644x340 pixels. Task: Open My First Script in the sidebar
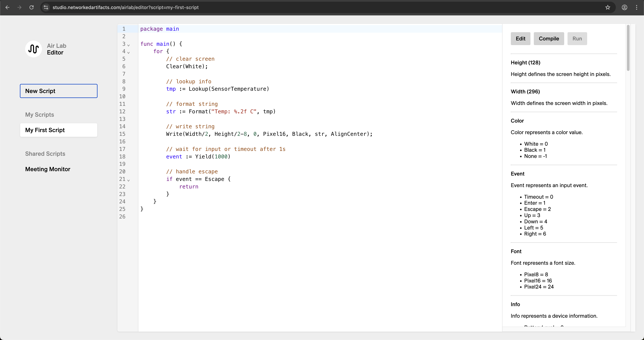(x=59, y=130)
